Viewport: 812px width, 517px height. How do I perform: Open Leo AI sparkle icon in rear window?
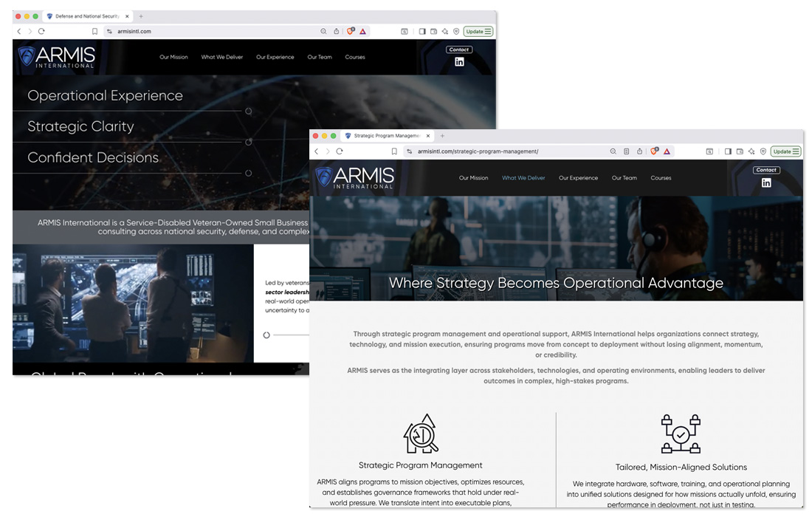445,31
